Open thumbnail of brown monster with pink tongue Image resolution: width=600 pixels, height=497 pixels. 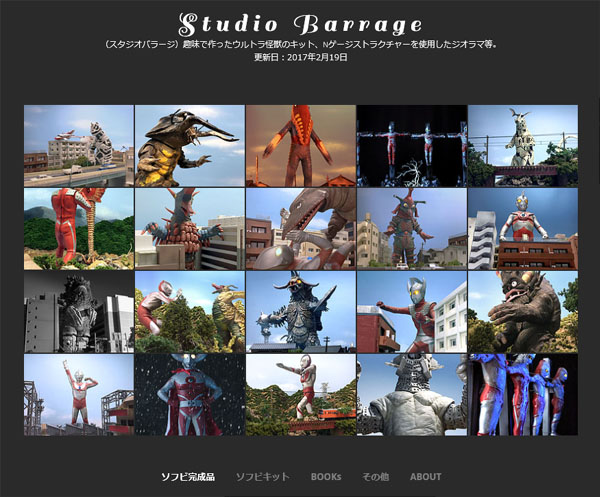[x=523, y=312]
